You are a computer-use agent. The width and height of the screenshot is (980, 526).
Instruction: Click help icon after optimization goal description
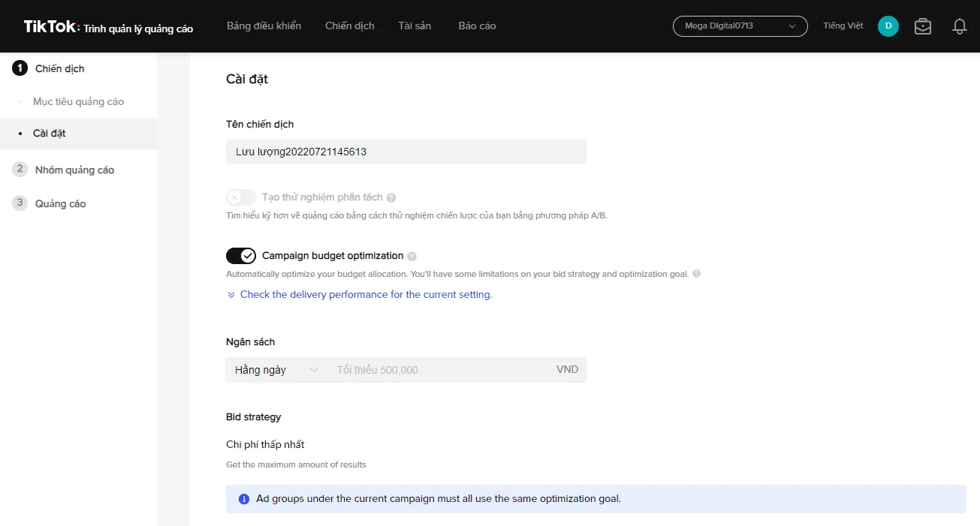point(696,274)
